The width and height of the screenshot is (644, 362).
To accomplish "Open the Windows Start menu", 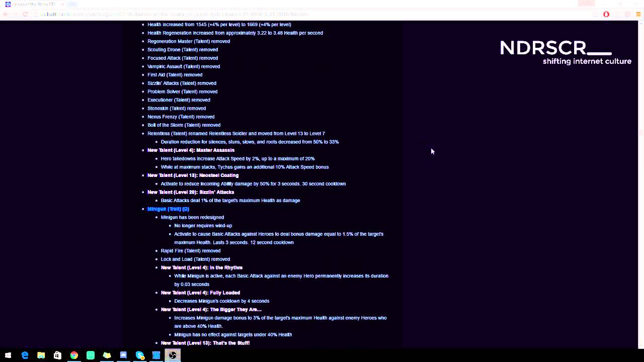I will (x=8, y=355).
